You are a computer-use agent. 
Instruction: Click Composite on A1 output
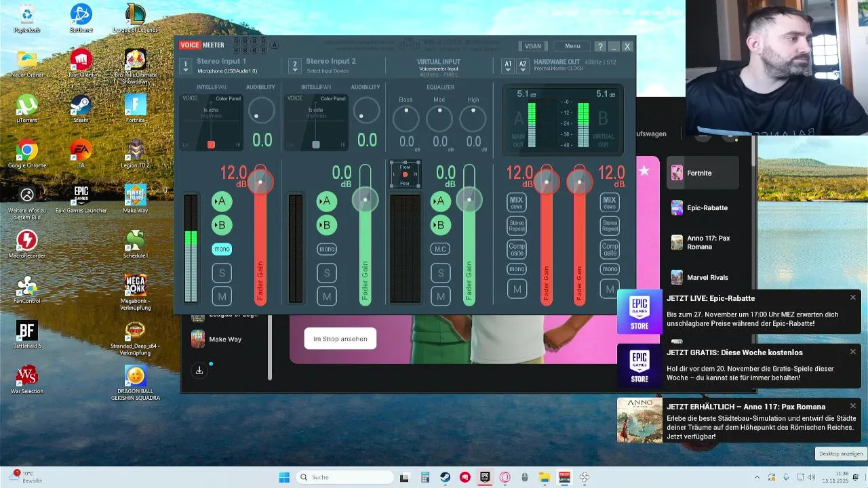point(517,249)
